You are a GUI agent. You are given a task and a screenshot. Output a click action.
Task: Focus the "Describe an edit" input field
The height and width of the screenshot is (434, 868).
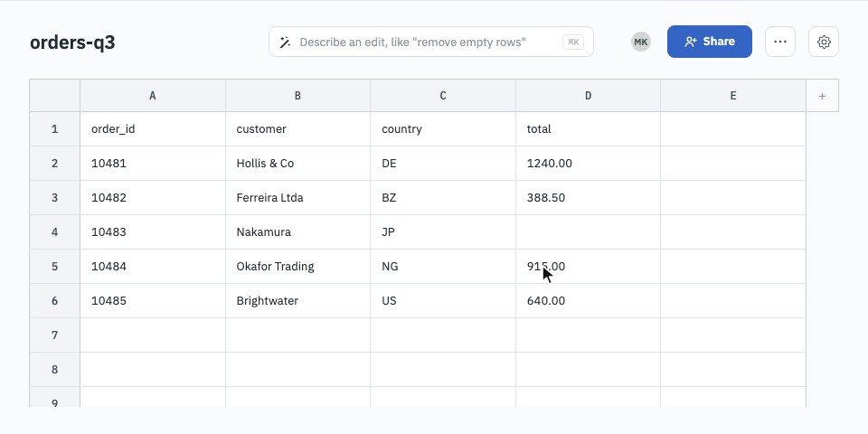[431, 42]
